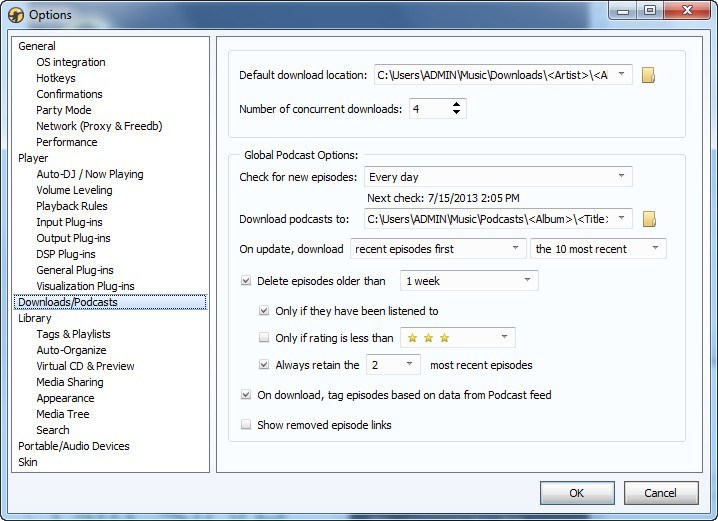This screenshot has height=521, width=718.
Task: Open Input Plug-ins page
Action: 69,223
